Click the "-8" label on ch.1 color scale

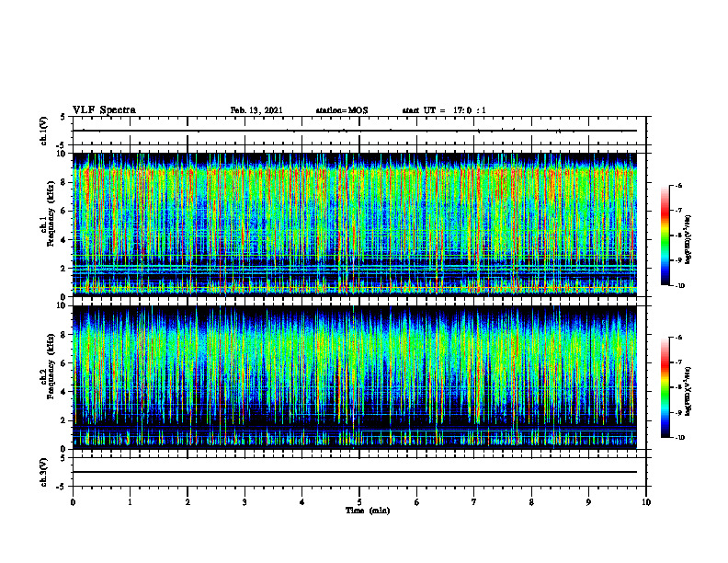coord(678,236)
